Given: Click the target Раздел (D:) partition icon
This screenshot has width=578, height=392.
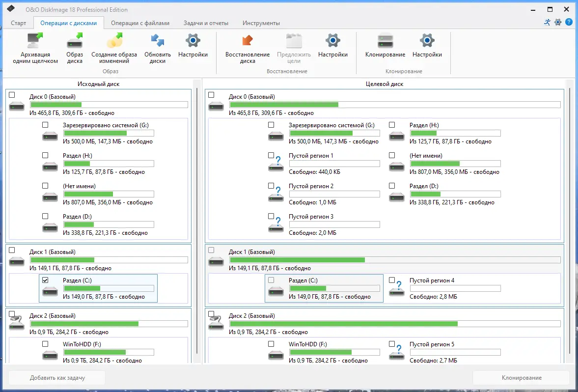Looking at the screenshot, I should click(397, 197).
